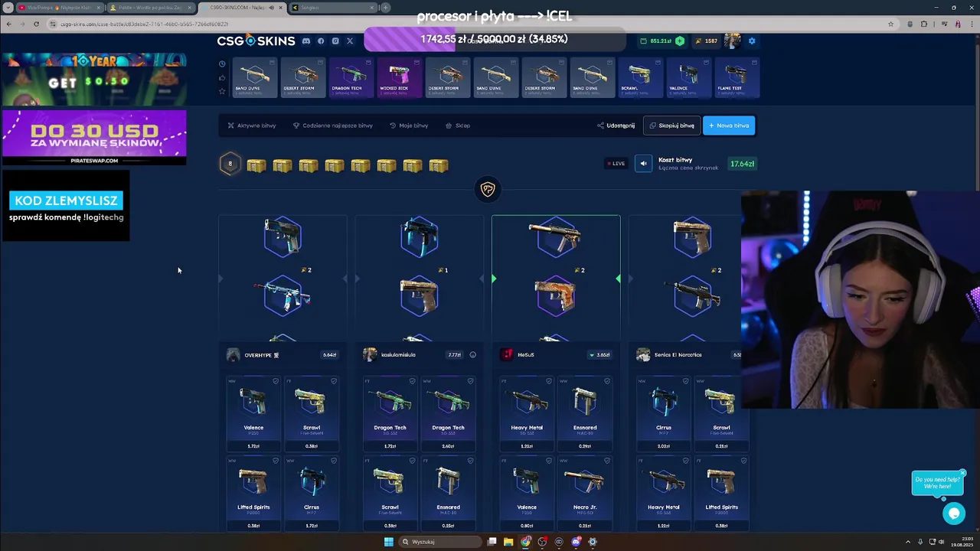Open the Instagram icon in header

pos(335,41)
